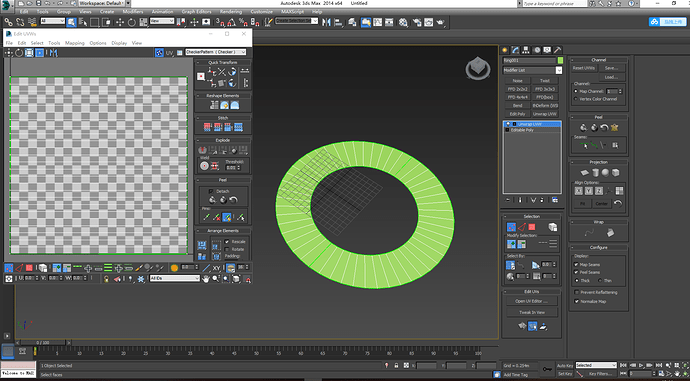Click the Reset Peel icon in Edit UVWs
The width and height of the screenshot is (690, 381).
tap(234, 200)
